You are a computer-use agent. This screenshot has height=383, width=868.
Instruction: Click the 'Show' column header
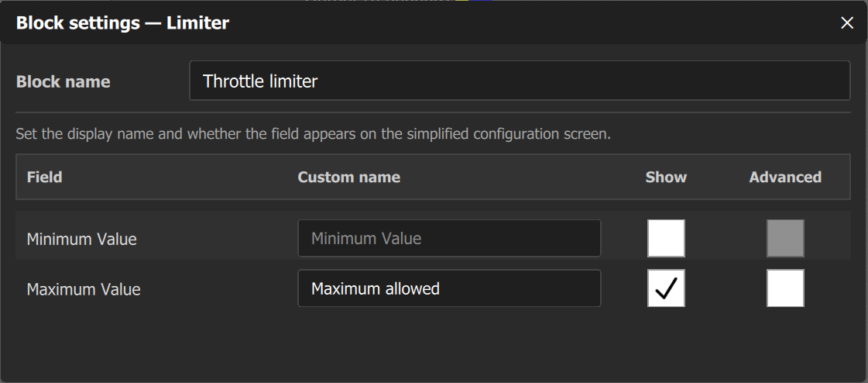[x=666, y=178]
